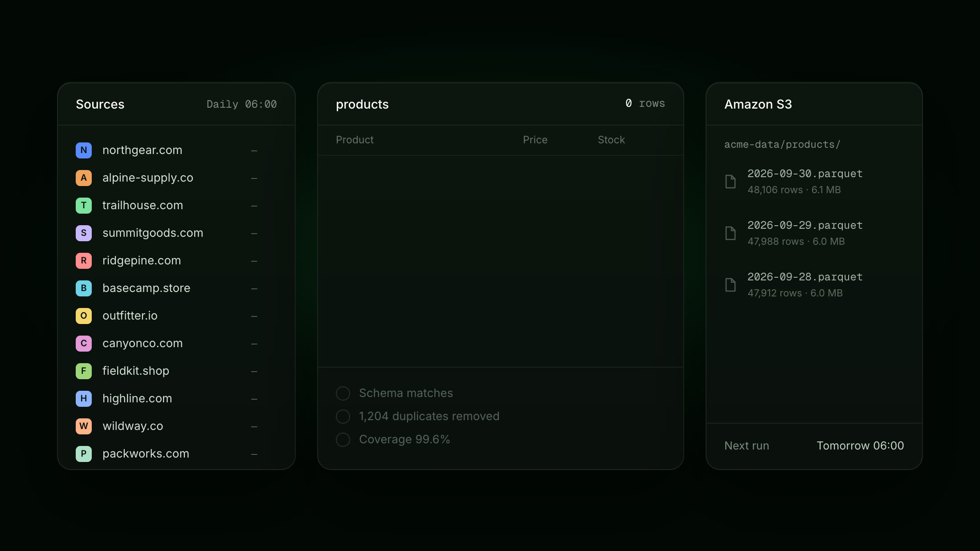Click the green T icon for trailhouse.com
Viewport: 980px width, 551px height.
coord(84,206)
